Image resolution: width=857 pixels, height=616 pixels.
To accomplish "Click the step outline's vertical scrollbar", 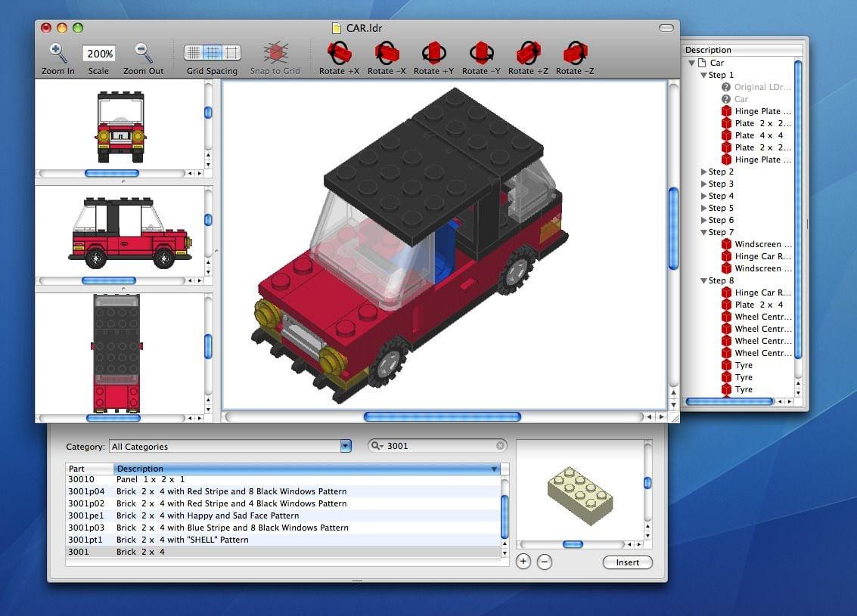I will click(x=798, y=209).
